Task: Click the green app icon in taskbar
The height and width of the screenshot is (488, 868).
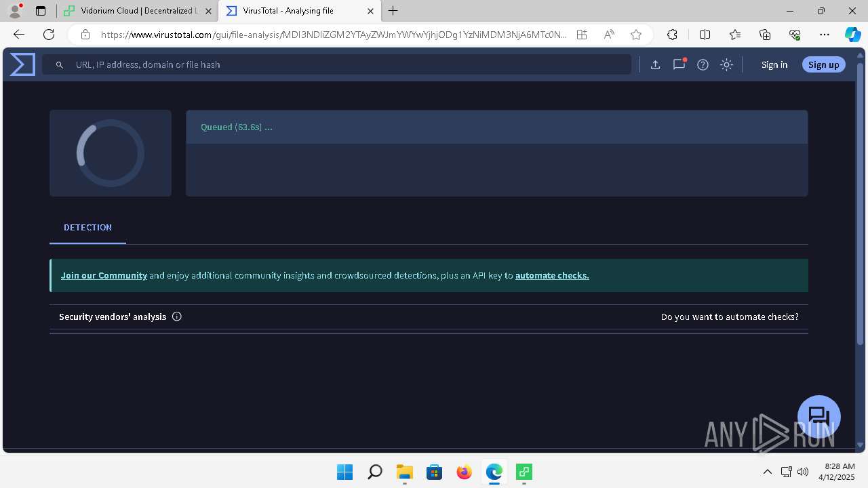Action: point(524,472)
